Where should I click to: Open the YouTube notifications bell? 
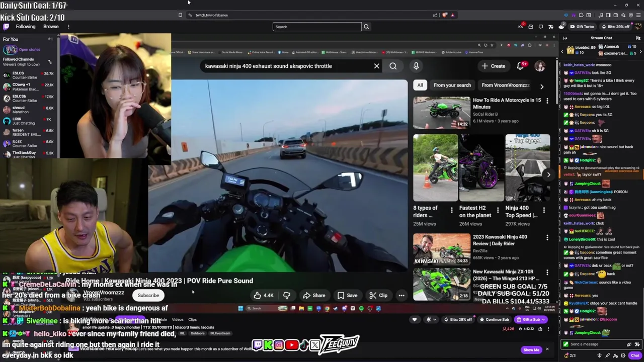[x=520, y=66]
